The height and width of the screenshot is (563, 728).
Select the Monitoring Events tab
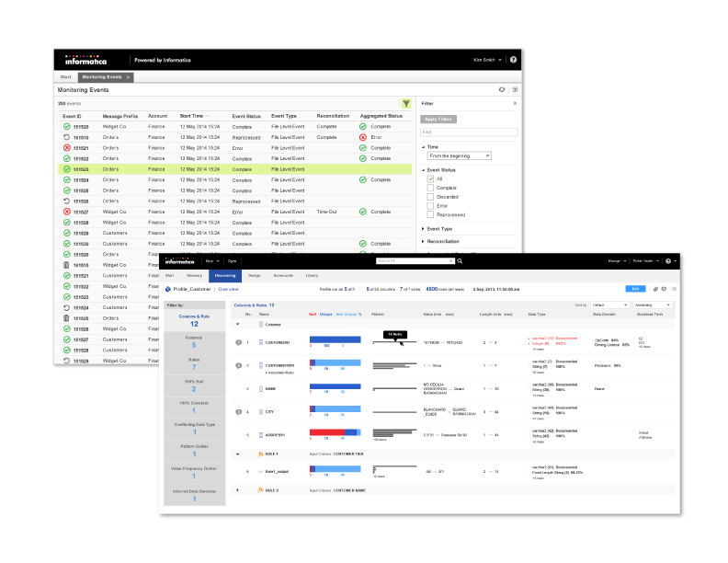(106, 77)
